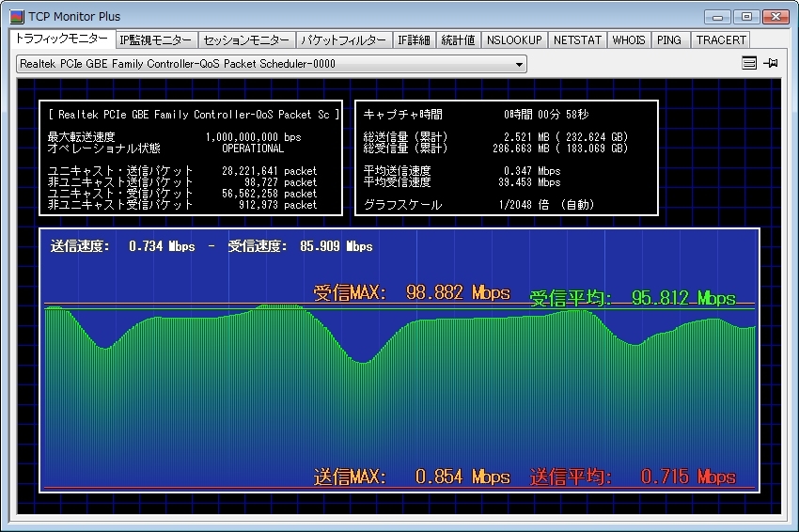Click the 受信MAX 98.882 Mbps label
Image resolution: width=799 pixels, height=532 pixels.
(412, 293)
